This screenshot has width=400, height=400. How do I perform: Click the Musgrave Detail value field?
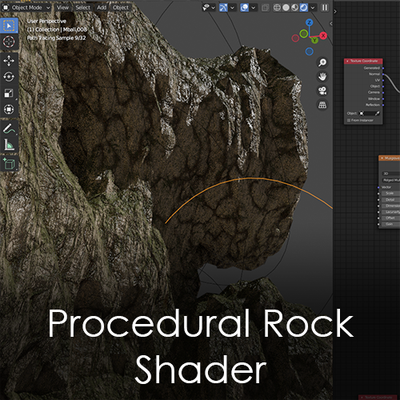coord(391,200)
